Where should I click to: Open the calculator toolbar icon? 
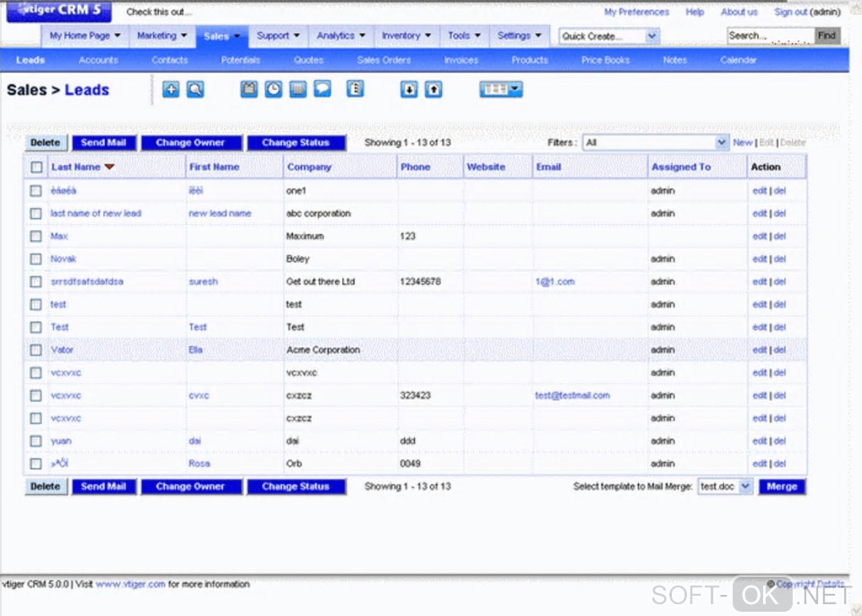297,89
